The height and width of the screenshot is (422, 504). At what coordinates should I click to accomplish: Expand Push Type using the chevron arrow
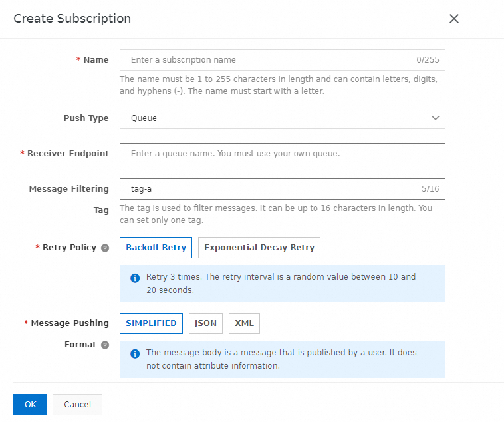[436, 118]
